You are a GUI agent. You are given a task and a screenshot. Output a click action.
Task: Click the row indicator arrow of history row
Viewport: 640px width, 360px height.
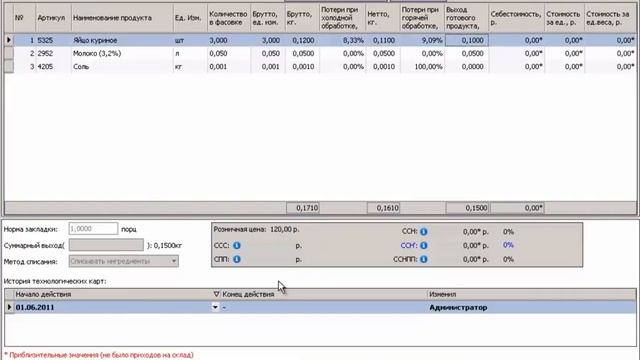pos(9,307)
